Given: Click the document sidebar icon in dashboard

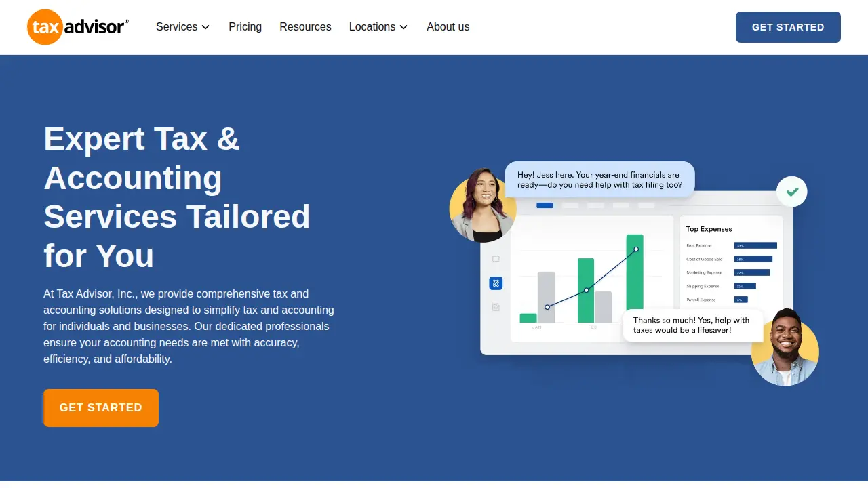Looking at the screenshot, I should coord(496,307).
